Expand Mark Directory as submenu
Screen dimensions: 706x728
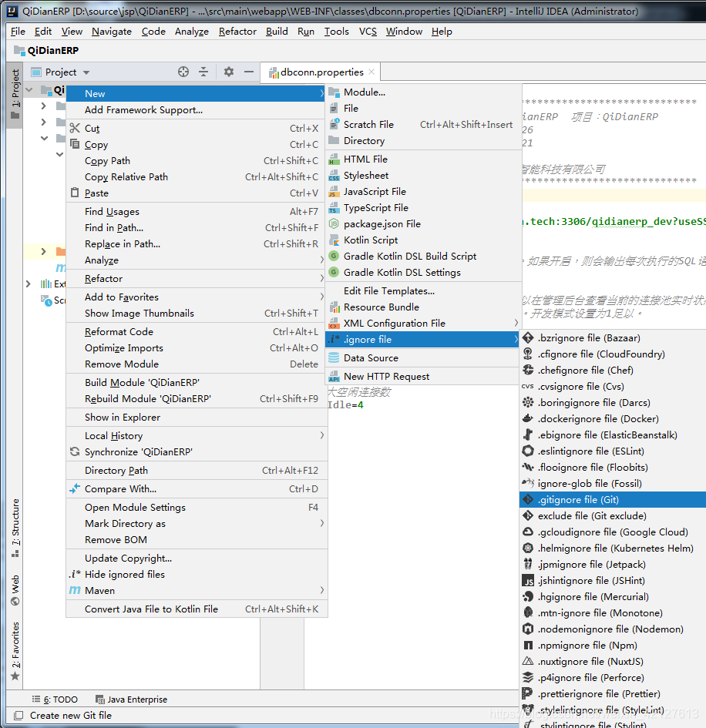pos(196,523)
